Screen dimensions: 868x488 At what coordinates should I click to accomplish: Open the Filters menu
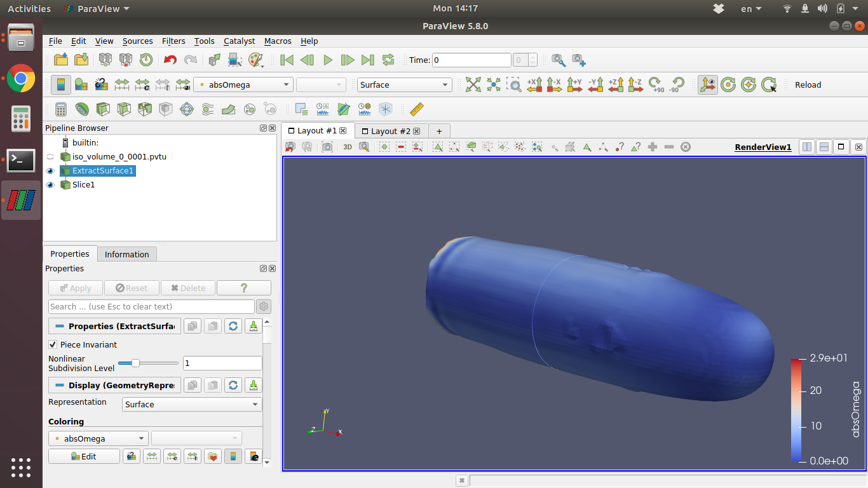tap(173, 41)
